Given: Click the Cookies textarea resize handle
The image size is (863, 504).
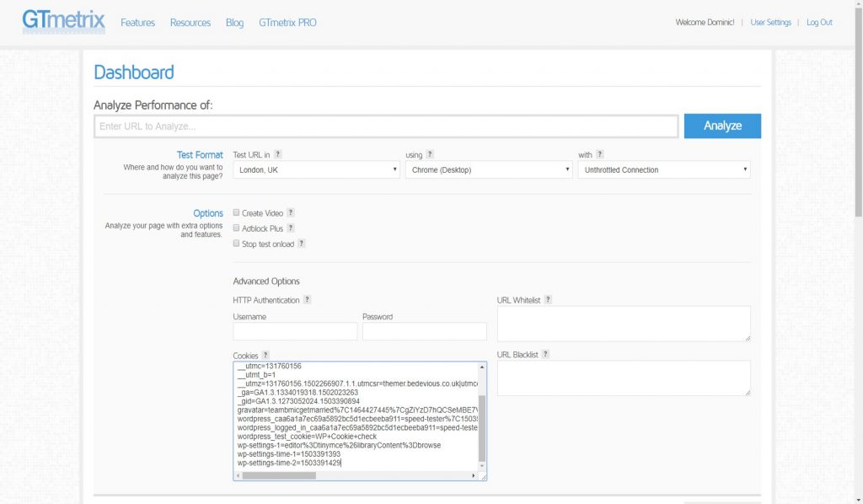Looking at the screenshot, I should click(x=483, y=477).
